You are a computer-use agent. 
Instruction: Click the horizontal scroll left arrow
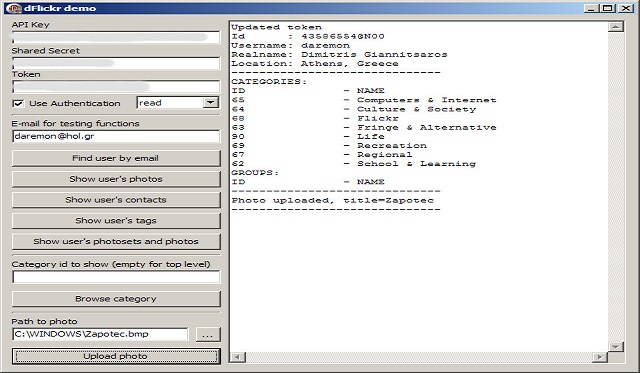238,357
